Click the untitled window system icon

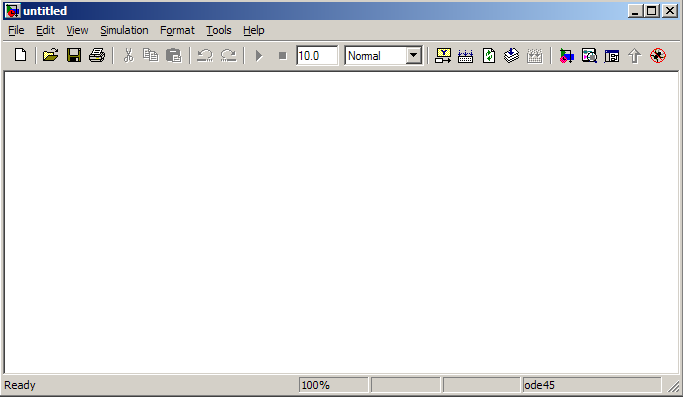[x=13, y=10]
